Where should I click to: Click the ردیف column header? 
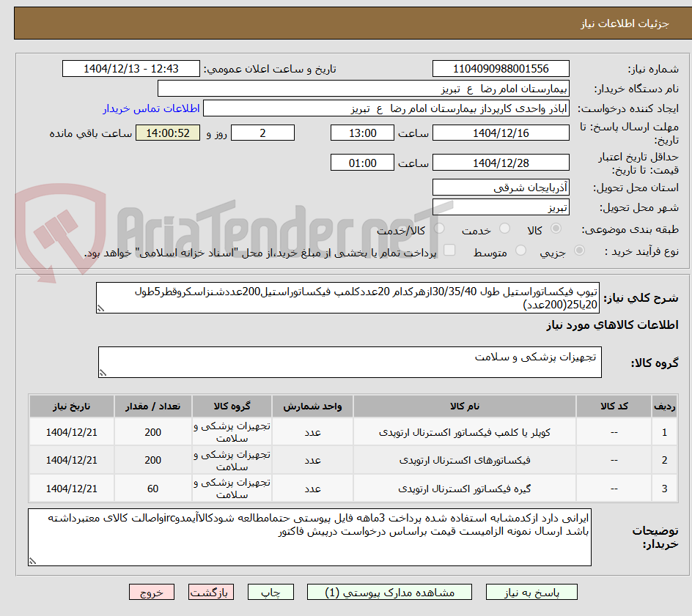point(665,406)
